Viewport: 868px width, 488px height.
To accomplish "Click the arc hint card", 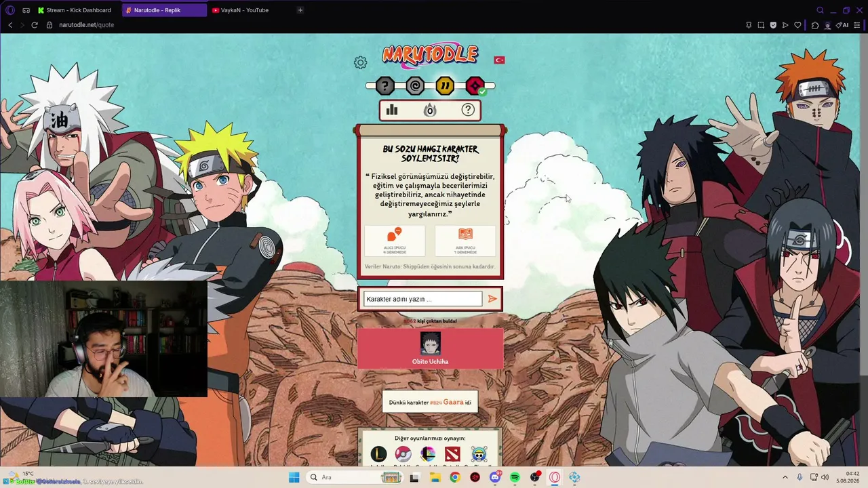I will (465, 241).
